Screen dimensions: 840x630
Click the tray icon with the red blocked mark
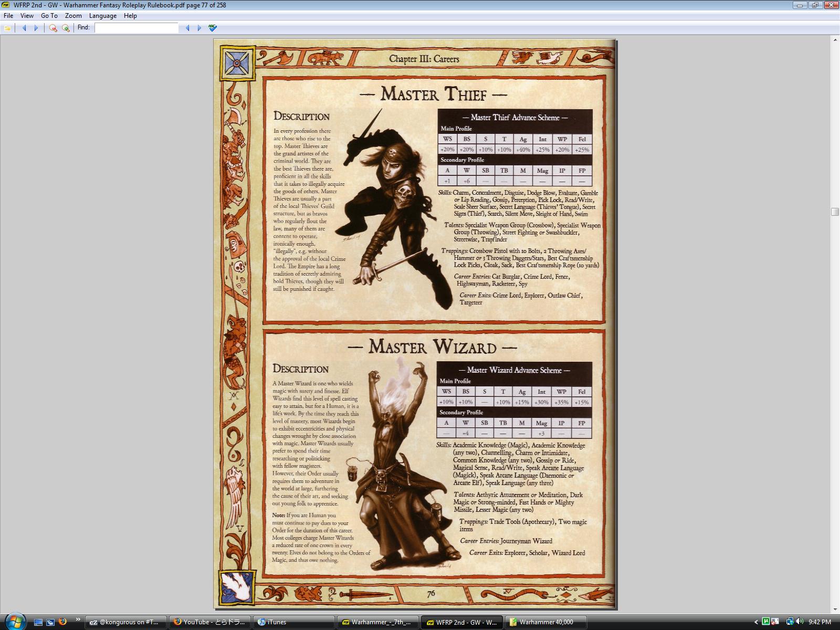click(775, 622)
